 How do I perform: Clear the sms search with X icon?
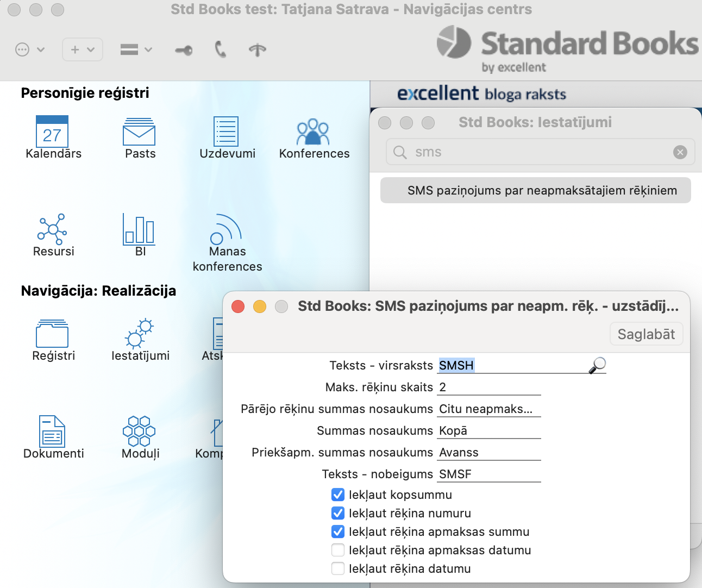point(680,152)
